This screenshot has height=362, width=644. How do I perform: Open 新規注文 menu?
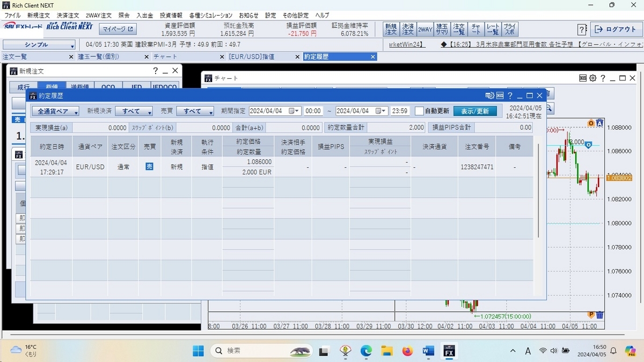[x=39, y=16]
